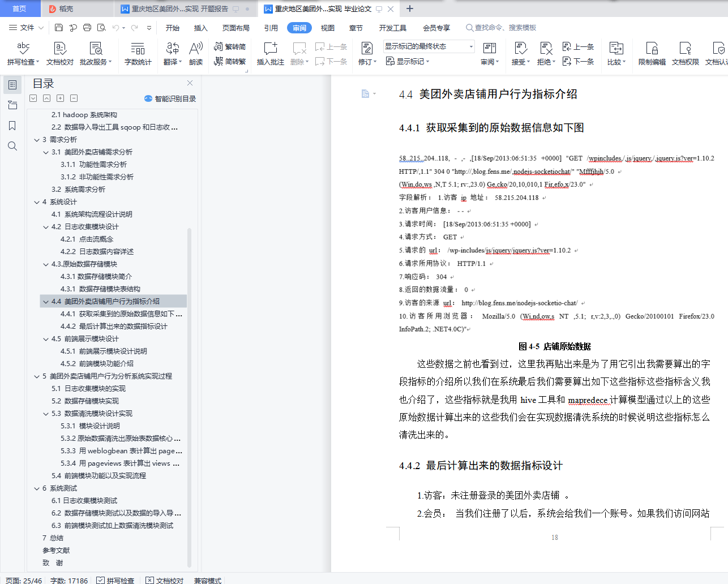
Task: Click the chapter navigation icon in left sidebar
Action: (x=12, y=105)
